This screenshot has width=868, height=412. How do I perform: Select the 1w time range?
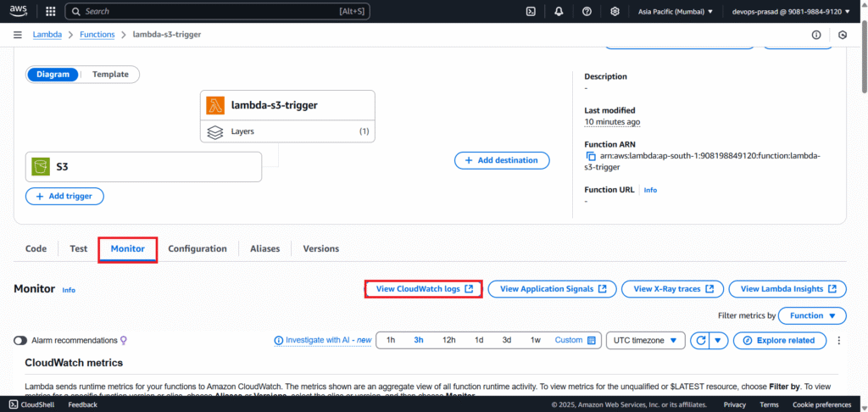click(536, 340)
